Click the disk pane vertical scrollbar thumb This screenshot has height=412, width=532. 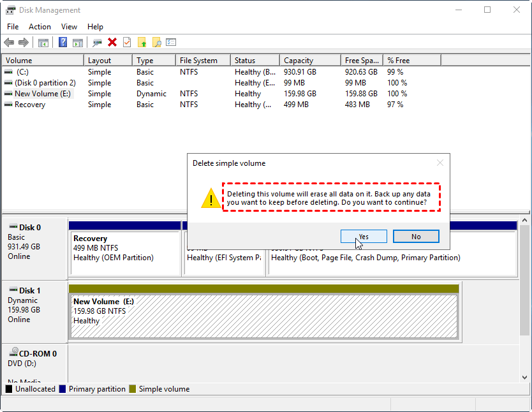coord(524,280)
